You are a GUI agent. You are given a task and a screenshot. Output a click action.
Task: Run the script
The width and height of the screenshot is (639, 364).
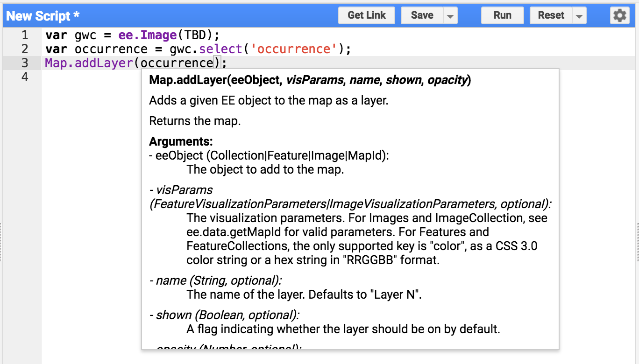pyautogui.click(x=502, y=15)
